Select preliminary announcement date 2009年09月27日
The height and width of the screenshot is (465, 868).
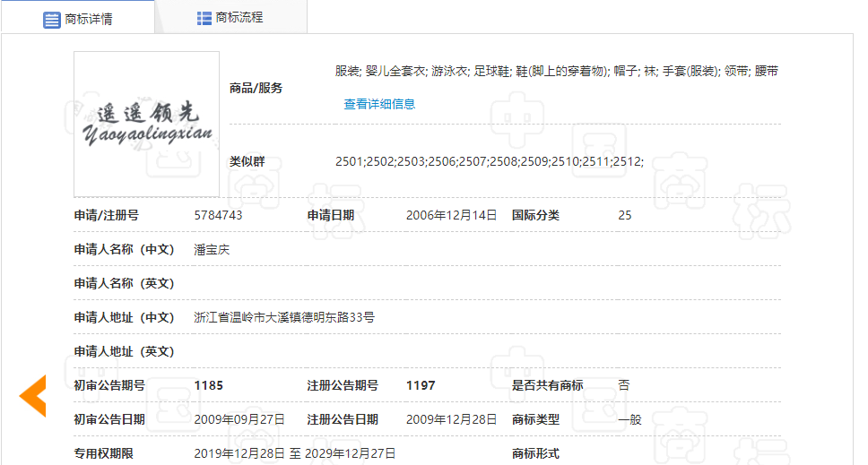click(x=239, y=419)
